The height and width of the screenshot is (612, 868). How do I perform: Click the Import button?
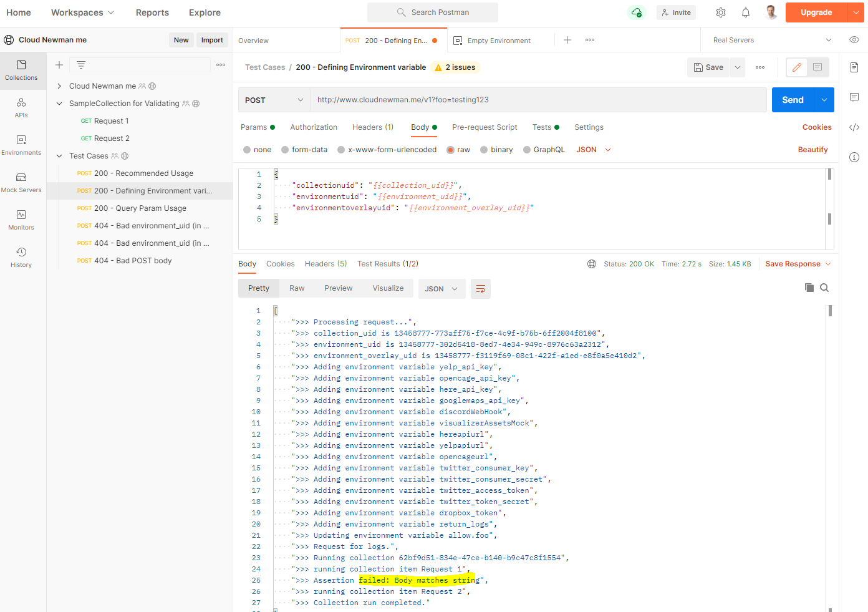212,40
